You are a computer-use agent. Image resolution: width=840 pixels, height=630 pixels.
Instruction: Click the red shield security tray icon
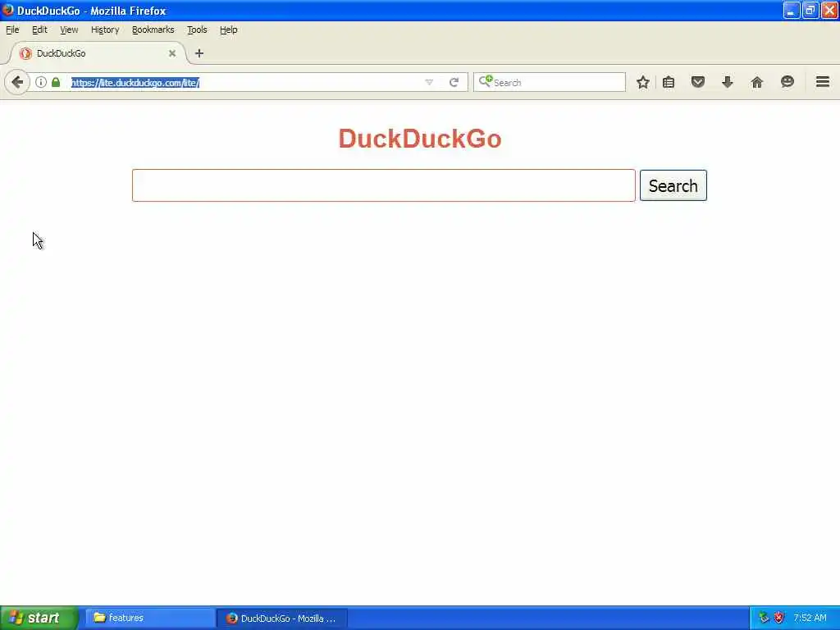point(779,618)
